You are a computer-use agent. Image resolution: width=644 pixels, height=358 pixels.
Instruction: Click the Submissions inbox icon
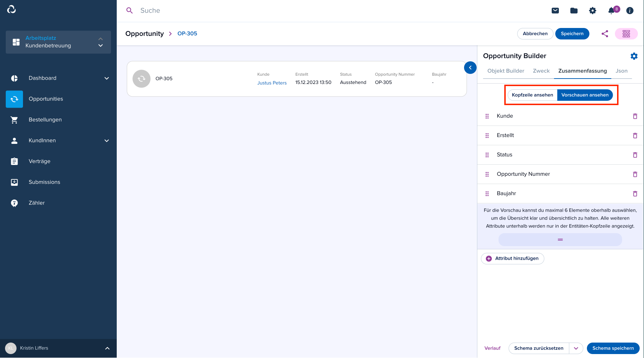(14, 182)
